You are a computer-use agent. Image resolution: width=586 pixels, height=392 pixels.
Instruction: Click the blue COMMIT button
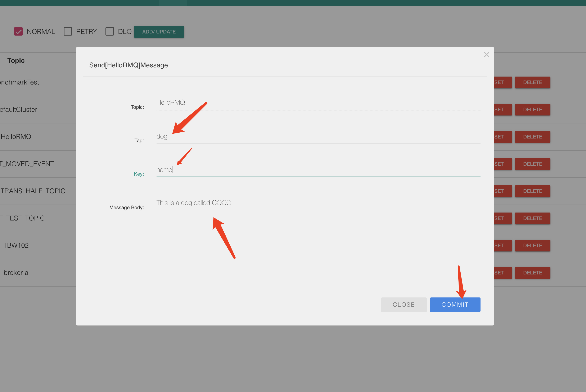click(x=455, y=305)
